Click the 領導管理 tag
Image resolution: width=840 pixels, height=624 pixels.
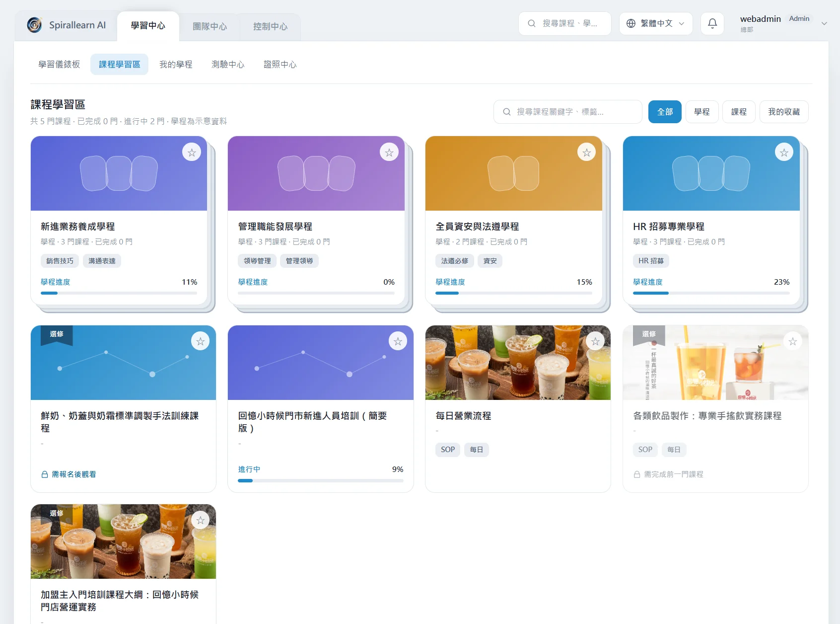(x=257, y=261)
